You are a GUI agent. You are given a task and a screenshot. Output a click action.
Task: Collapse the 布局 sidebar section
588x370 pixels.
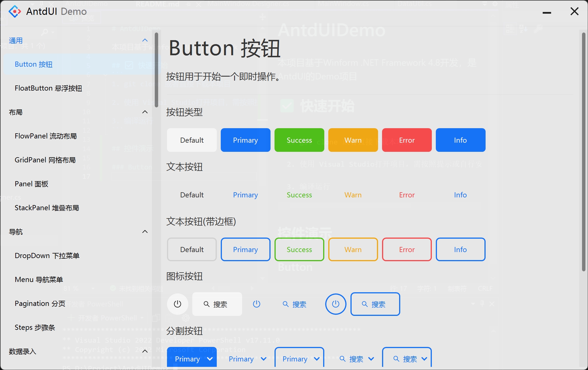[x=145, y=112]
